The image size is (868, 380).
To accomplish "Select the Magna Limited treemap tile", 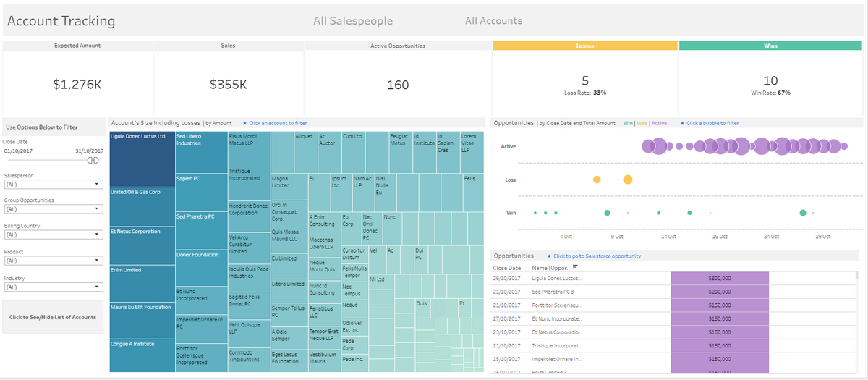I will (289, 187).
